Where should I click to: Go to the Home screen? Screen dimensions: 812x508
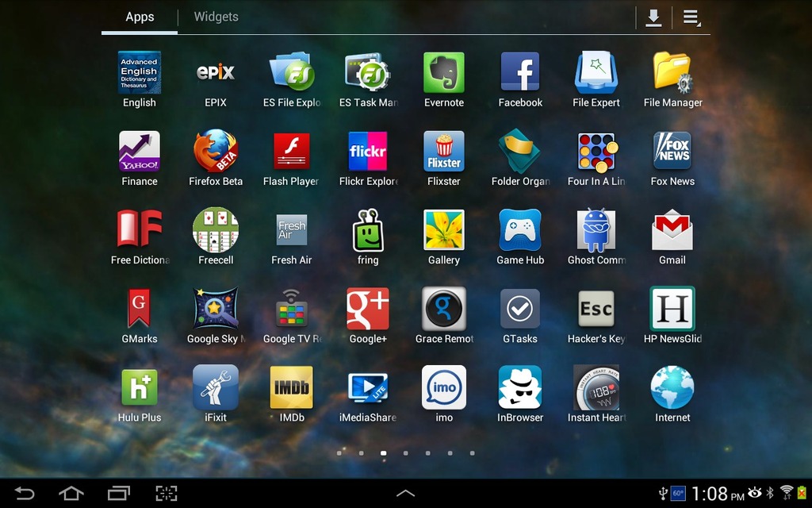[x=71, y=493]
